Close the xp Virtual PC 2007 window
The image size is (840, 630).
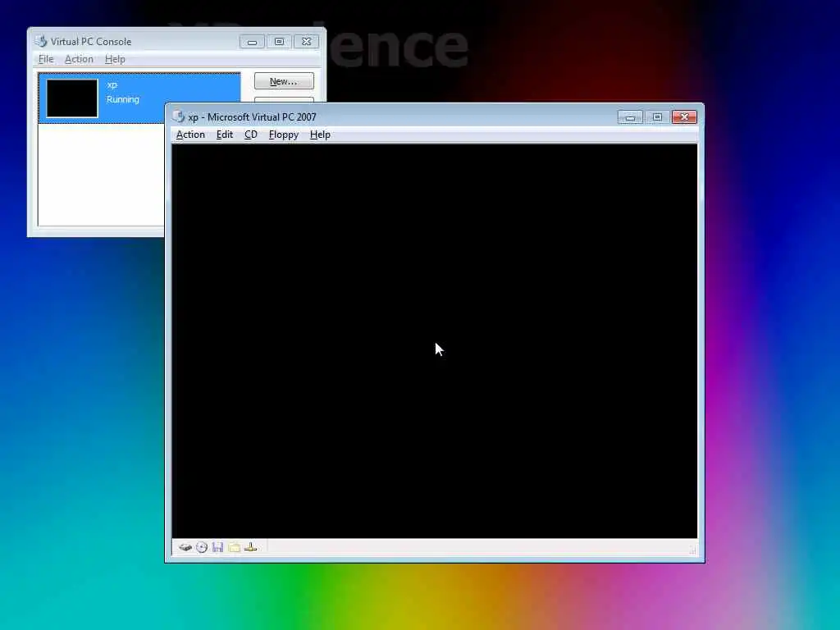coord(685,117)
